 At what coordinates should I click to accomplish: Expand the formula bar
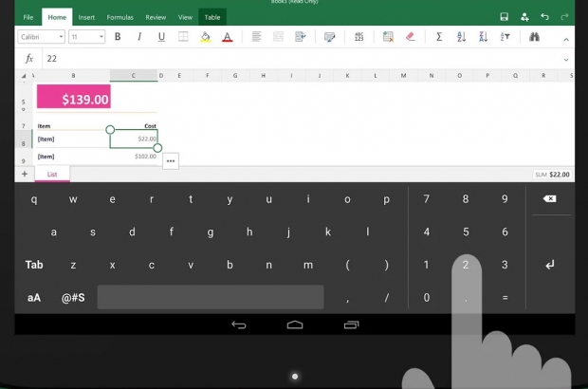point(566,59)
